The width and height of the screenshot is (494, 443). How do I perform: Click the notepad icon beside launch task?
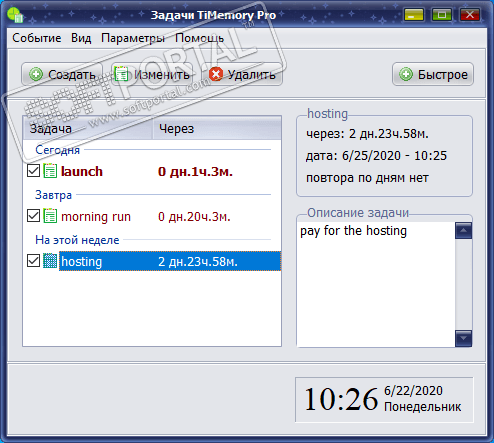(x=50, y=171)
